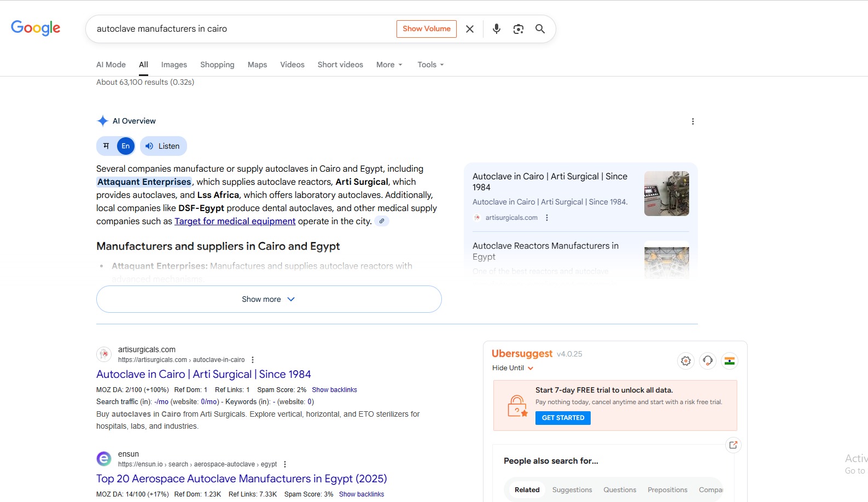Image resolution: width=868 pixels, height=502 pixels.
Task: Select the All results tab
Action: click(x=143, y=65)
